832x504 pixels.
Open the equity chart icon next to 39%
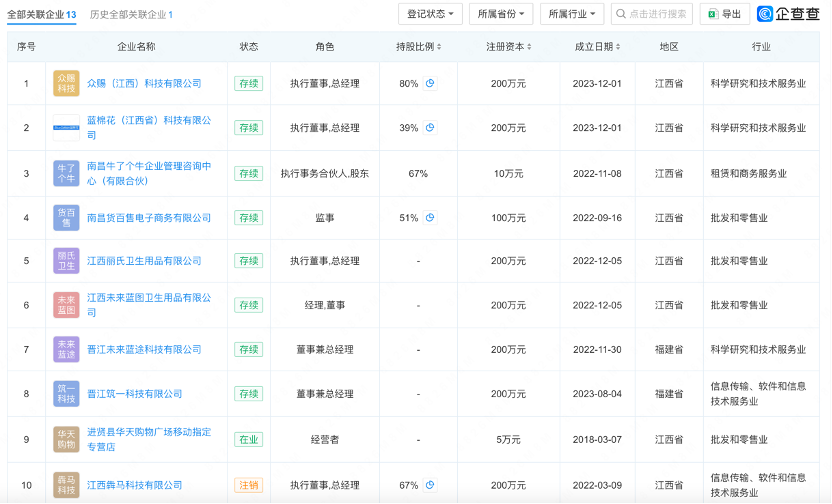430,128
